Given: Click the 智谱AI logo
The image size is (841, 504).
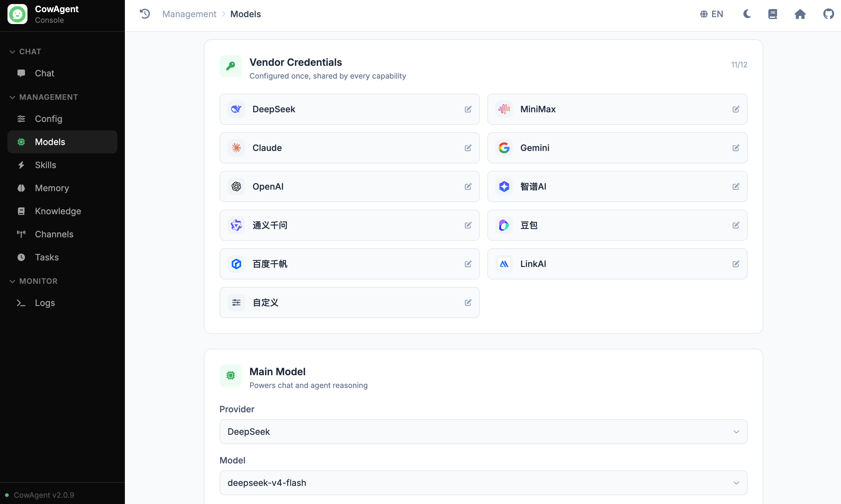Looking at the screenshot, I should tap(504, 187).
